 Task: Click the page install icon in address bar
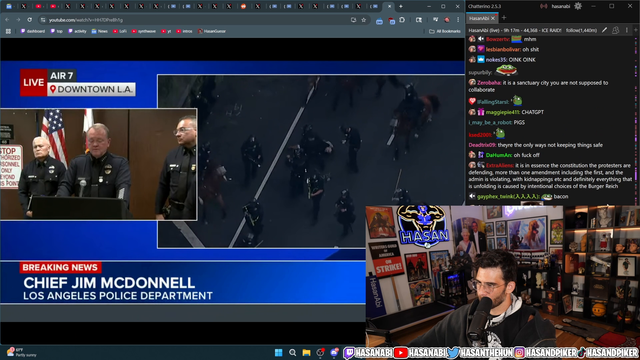point(353,20)
